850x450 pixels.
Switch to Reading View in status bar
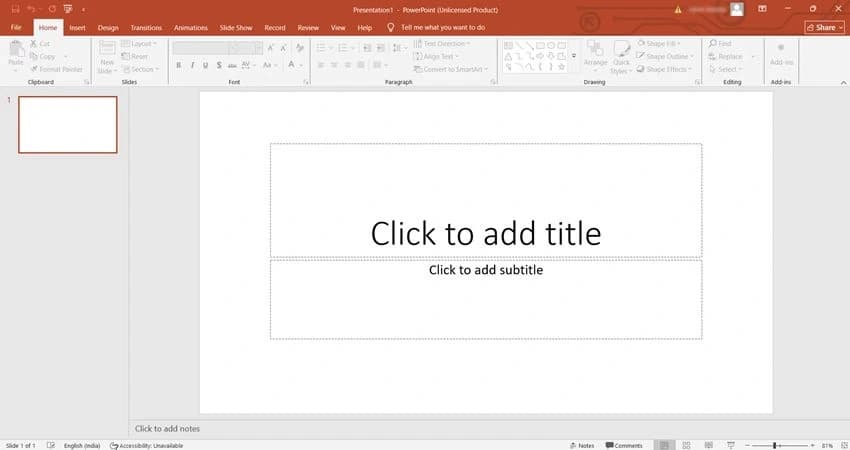click(709, 445)
